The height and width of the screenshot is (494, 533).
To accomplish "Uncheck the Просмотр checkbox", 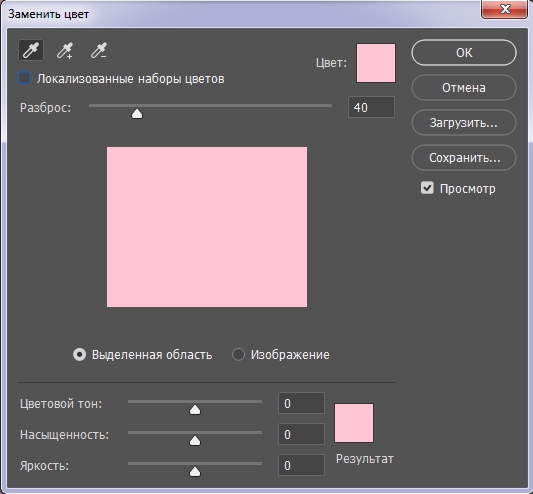I will pyautogui.click(x=427, y=188).
